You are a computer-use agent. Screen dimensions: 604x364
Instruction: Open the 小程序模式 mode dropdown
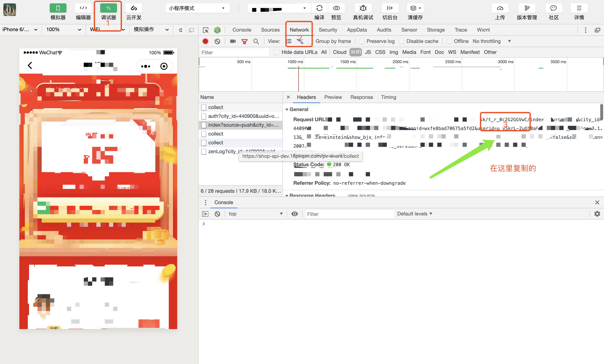[x=197, y=8]
